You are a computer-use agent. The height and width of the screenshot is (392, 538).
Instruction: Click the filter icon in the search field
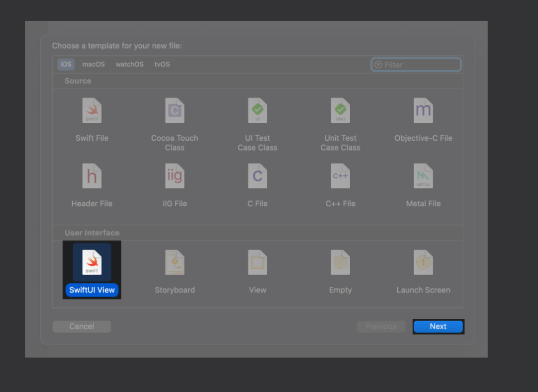point(378,64)
